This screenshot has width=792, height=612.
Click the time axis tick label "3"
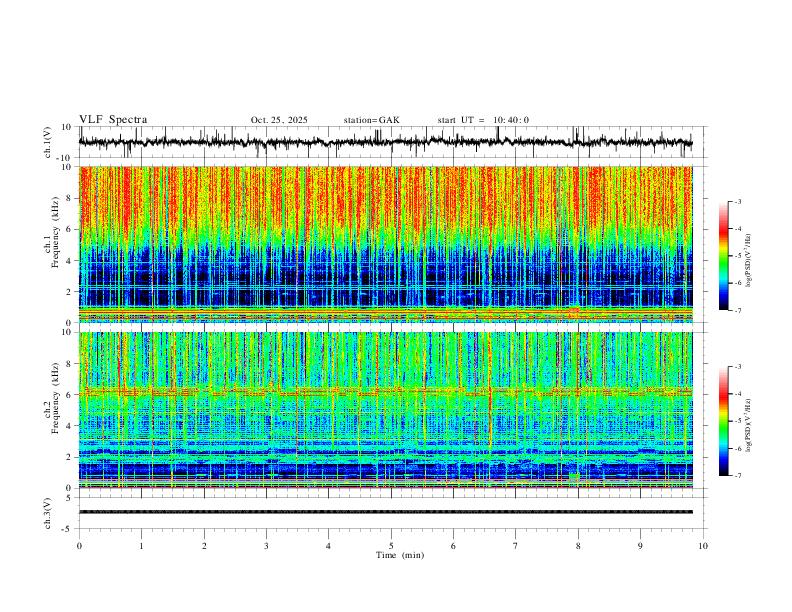point(266,546)
